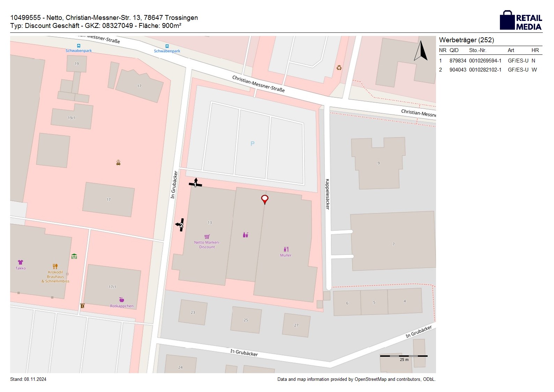Click the Netto shopping cart icon
Viewport: 554px width, 392px height.
207,236
